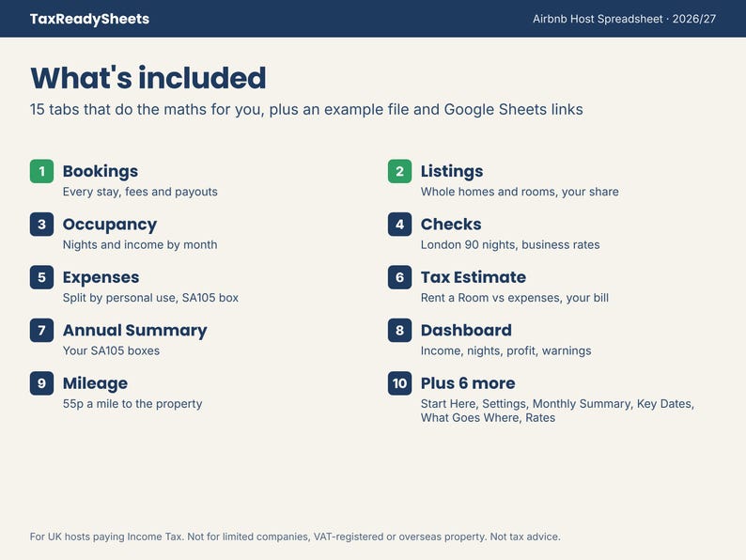This screenshot has height=560, width=746.
Task: Click '55p a mile to the property'
Action: pyautogui.click(x=132, y=404)
